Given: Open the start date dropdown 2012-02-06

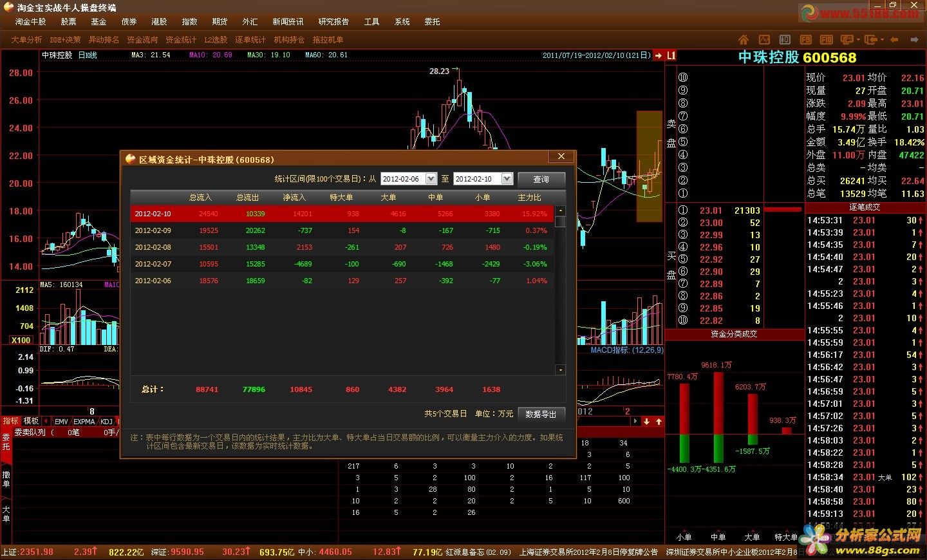Looking at the screenshot, I should (431, 179).
